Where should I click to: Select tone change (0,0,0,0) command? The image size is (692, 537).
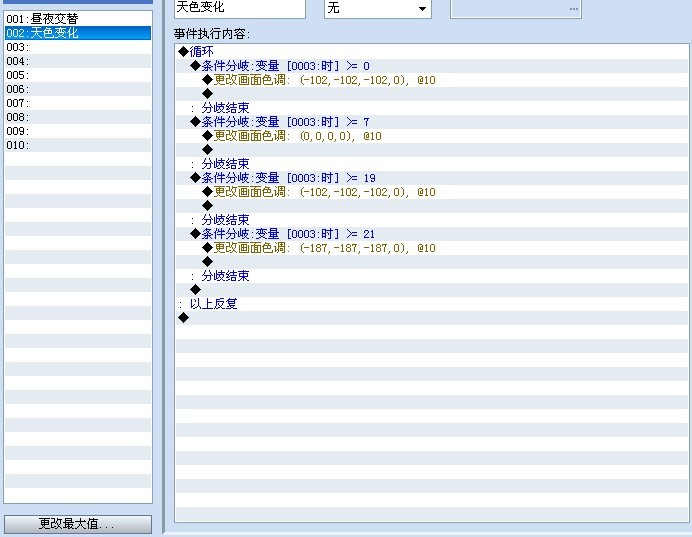[432, 136]
